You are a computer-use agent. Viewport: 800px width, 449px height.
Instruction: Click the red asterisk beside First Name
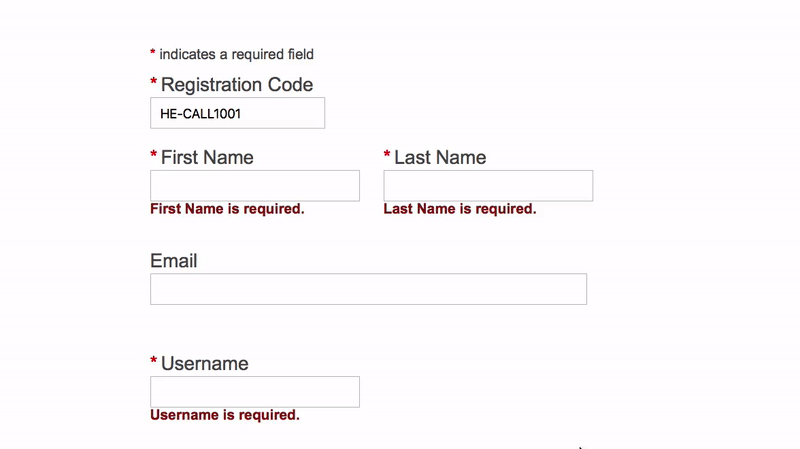pyautogui.click(x=154, y=155)
